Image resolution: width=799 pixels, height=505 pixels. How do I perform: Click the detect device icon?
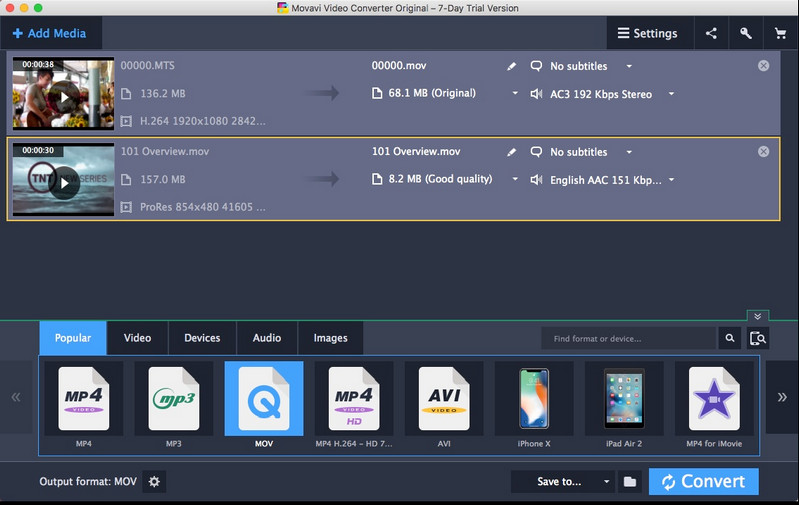pos(758,338)
